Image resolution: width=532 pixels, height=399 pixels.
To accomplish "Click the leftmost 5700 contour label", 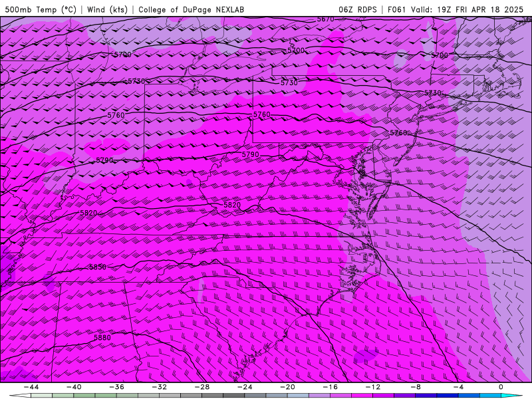I will pyautogui.click(x=122, y=55).
